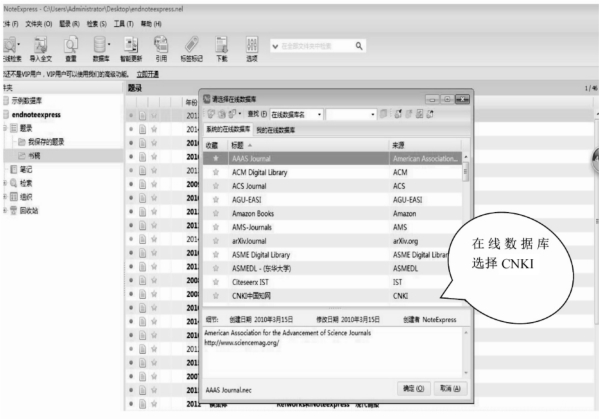599x419 pixels.
Task: Toggle favorite star for Amazon Books
Action: pyautogui.click(x=216, y=214)
